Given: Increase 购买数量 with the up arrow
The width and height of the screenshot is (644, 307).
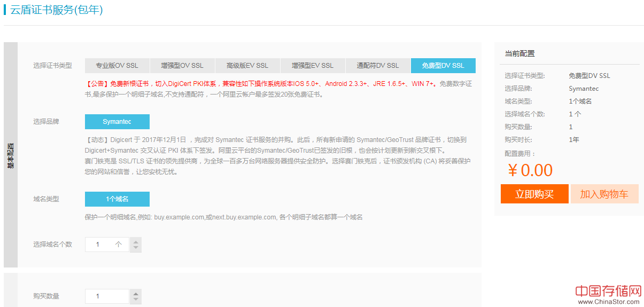Looking at the screenshot, I should coord(136,293).
